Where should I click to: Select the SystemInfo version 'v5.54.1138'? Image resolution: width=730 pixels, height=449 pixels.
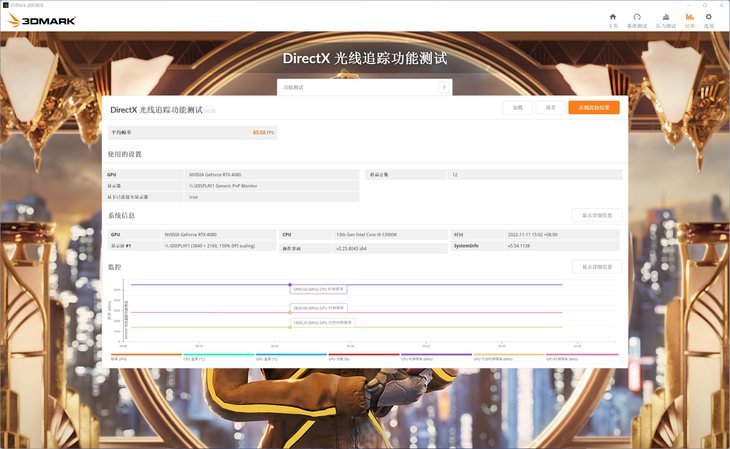coord(519,246)
